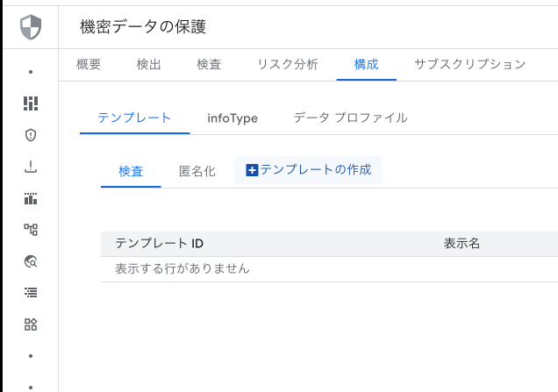Select the 匿名化 template tab
The height and width of the screenshot is (392, 558).
(197, 172)
